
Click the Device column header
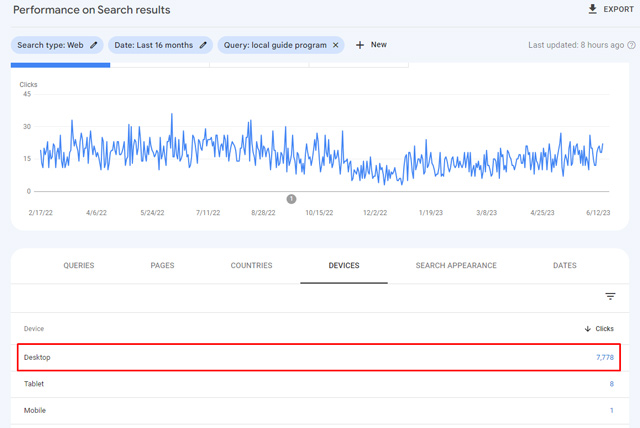click(x=34, y=329)
